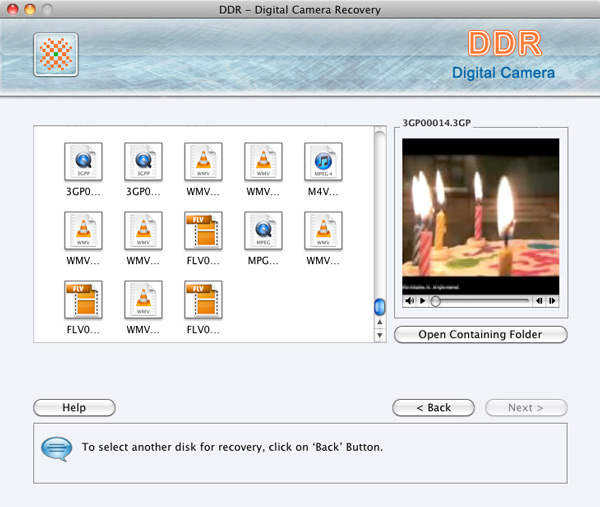This screenshot has height=507, width=600.
Task: Click the Open Containing Folder button
Action: [x=481, y=334]
